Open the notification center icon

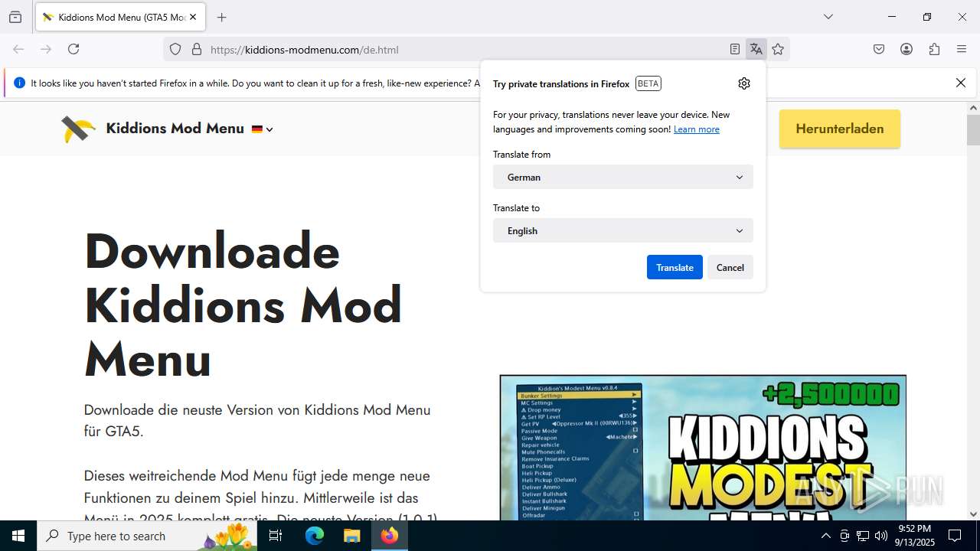pos(955,536)
